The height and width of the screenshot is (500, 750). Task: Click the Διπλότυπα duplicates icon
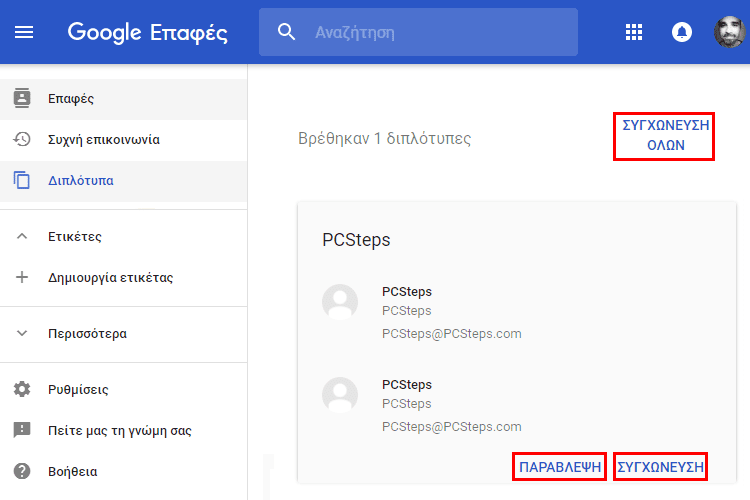22,180
